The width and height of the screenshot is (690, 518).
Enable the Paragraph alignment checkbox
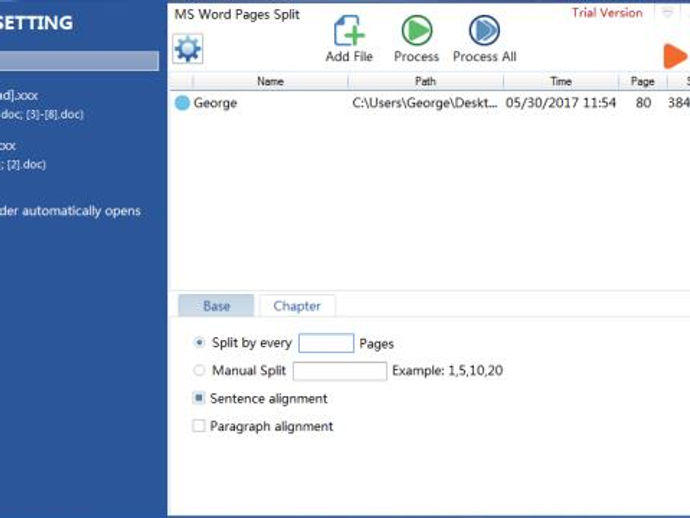tap(199, 426)
